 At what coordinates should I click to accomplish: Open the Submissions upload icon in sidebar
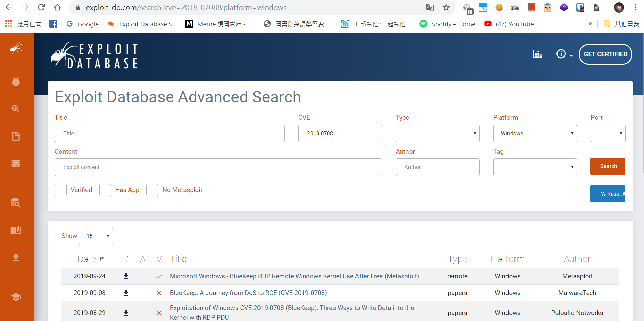pyautogui.click(x=16, y=257)
